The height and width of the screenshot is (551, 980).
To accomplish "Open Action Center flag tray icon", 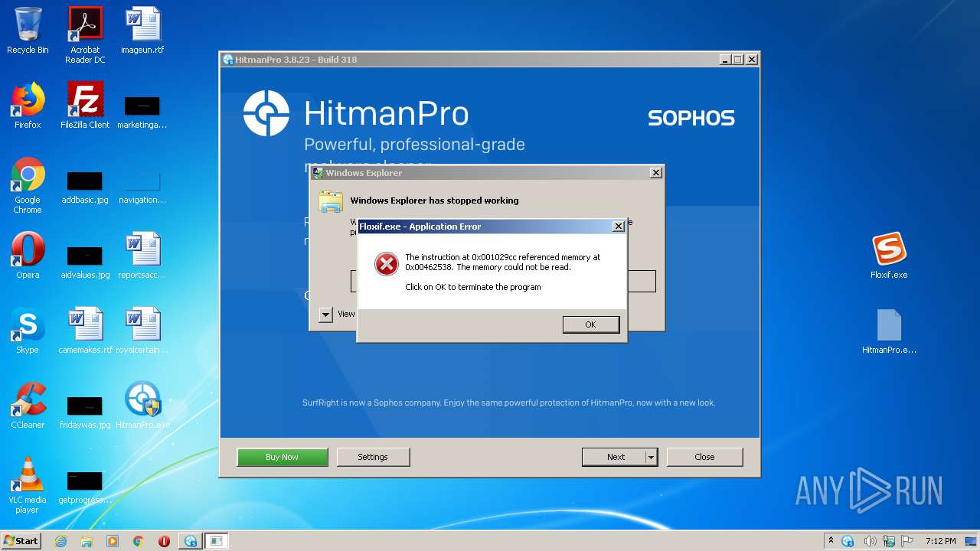I will 907,541.
